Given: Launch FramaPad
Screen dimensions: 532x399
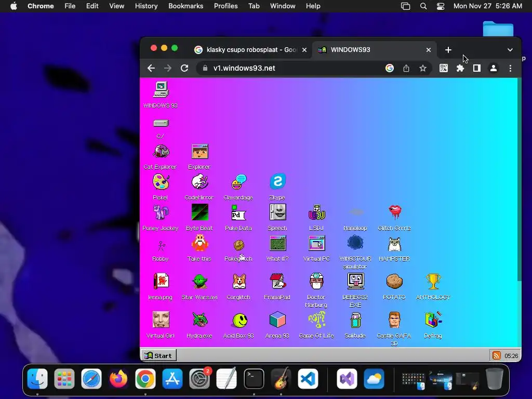Looking at the screenshot, I should pyautogui.click(x=277, y=281).
